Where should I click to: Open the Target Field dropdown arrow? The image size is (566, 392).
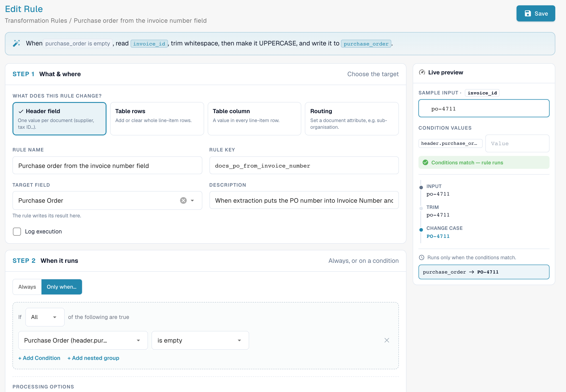point(192,200)
